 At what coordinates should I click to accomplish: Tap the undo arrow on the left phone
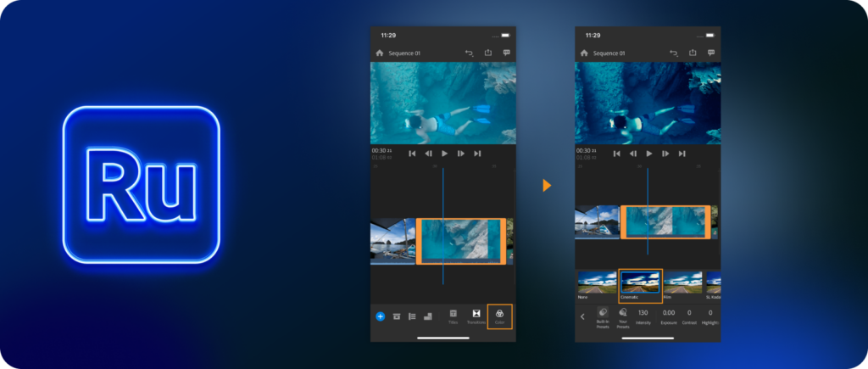[x=469, y=53]
